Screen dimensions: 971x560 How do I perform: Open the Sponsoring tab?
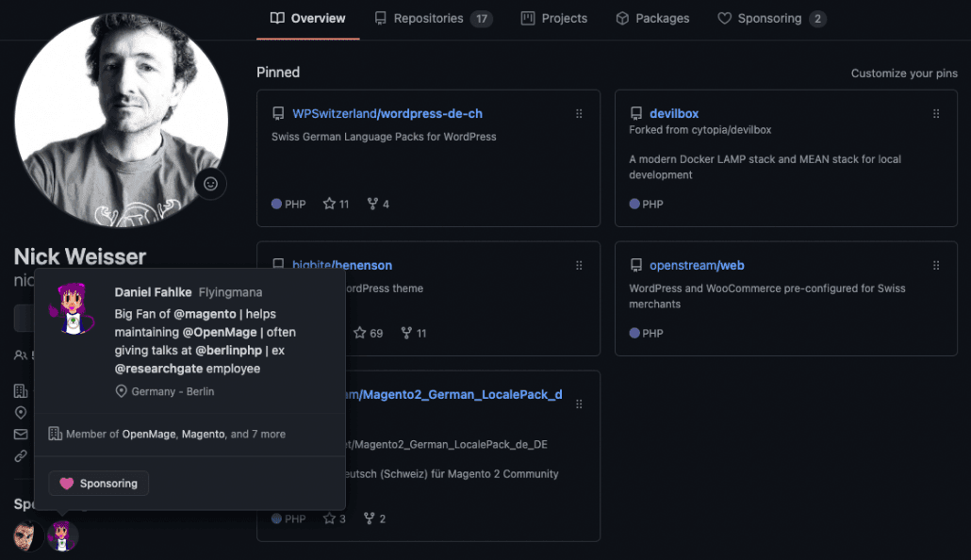[771, 18]
